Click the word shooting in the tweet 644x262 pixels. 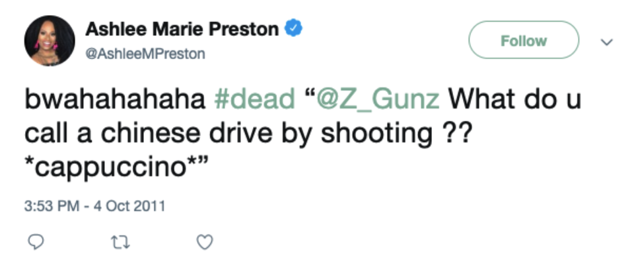[376, 134]
